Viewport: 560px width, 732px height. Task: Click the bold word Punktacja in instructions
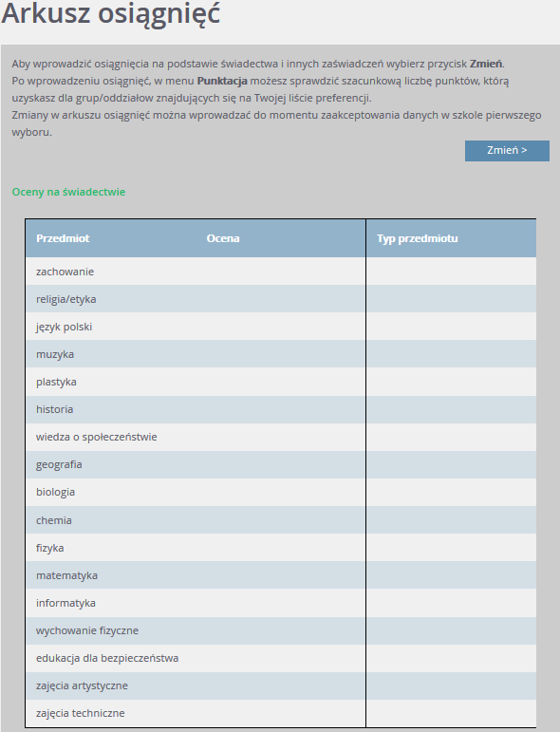point(222,81)
